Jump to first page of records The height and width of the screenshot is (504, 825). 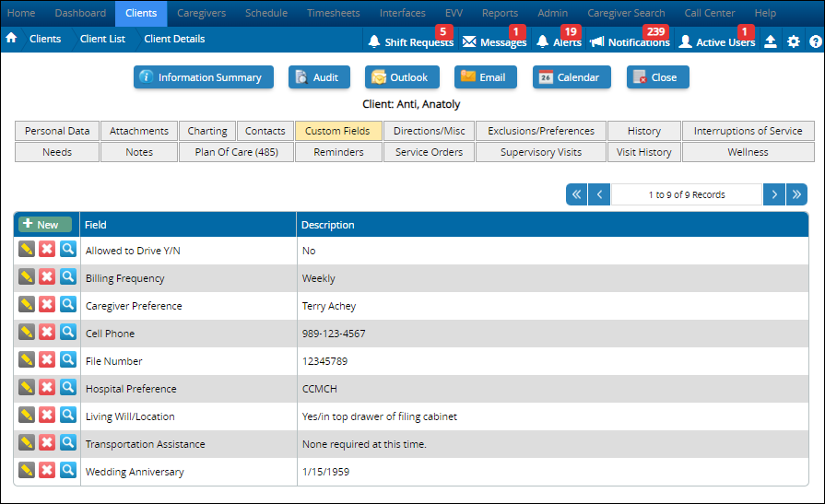click(577, 194)
